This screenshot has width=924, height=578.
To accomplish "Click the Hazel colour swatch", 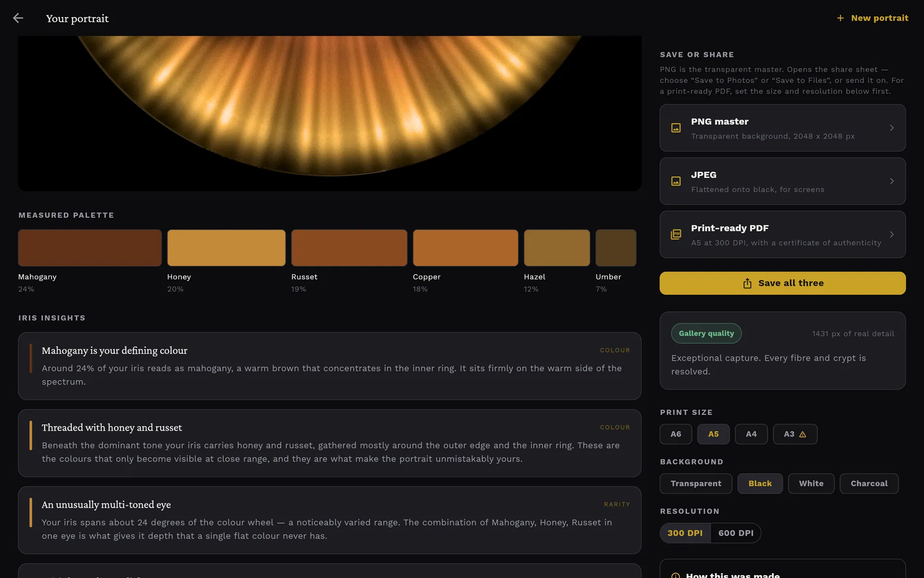I will 557,248.
